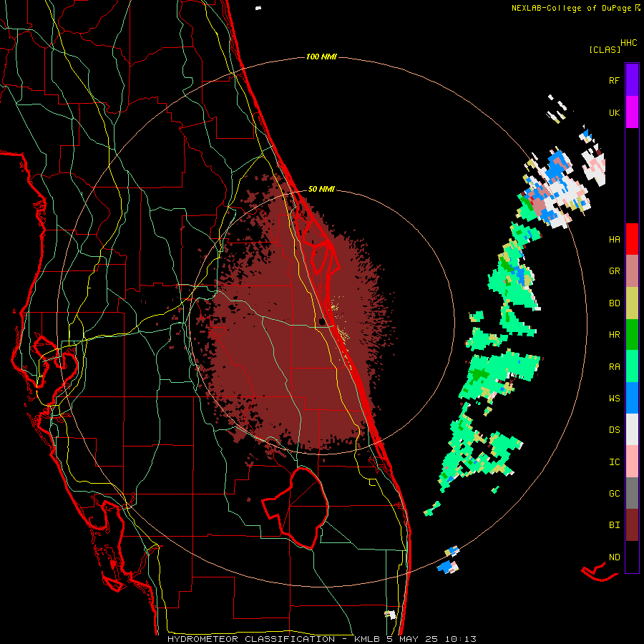Select the 'RA' legend label text
This screenshot has height=644, width=644.
point(614,366)
